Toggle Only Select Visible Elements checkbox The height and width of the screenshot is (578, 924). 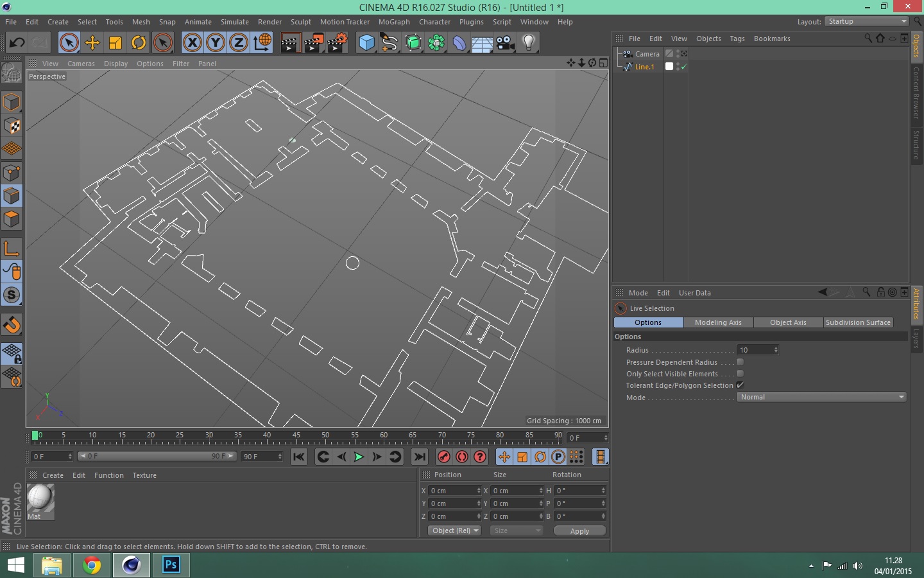click(x=740, y=374)
